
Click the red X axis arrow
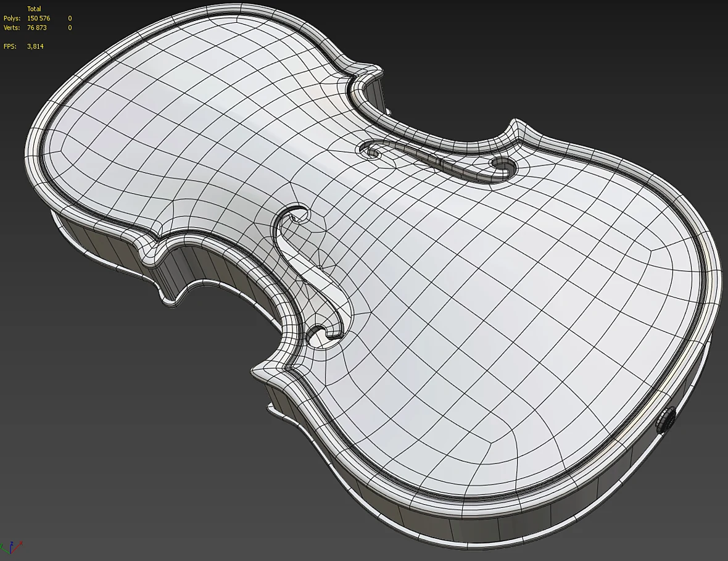click(x=17, y=547)
